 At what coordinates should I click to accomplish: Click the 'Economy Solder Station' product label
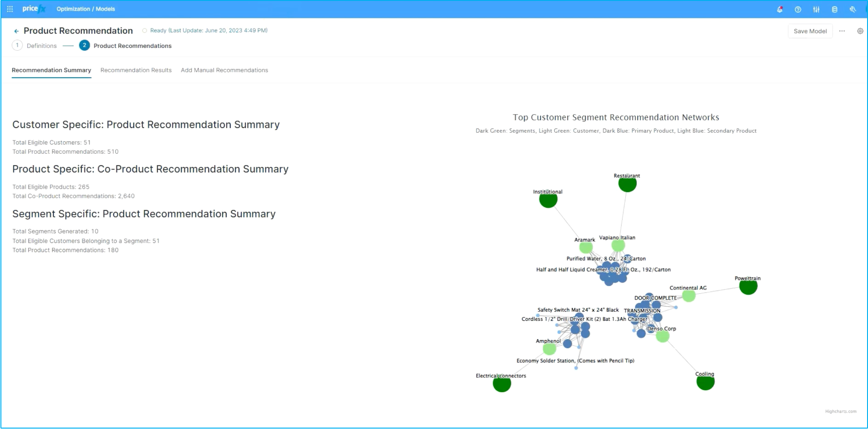pyautogui.click(x=575, y=361)
